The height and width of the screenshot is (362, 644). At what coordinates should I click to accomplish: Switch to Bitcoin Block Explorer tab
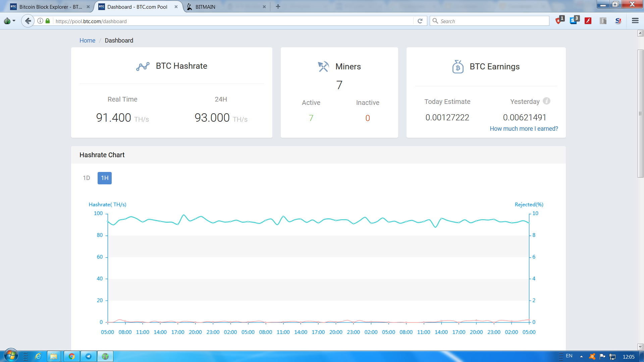click(x=50, y=7)
